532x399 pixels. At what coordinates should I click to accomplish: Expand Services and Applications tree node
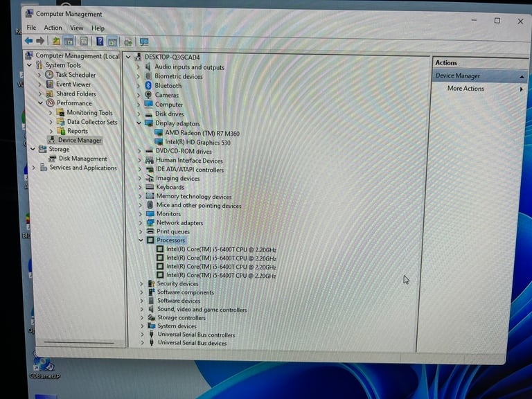tap(33, 167)
